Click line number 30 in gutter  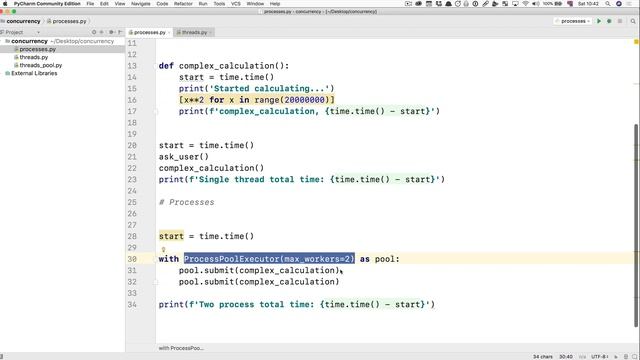132,259
